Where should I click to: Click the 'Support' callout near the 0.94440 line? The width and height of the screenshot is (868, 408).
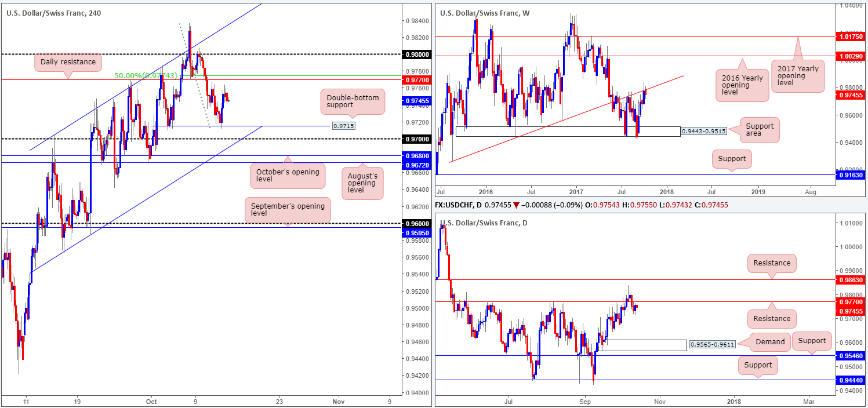click(x=758, y=365)
